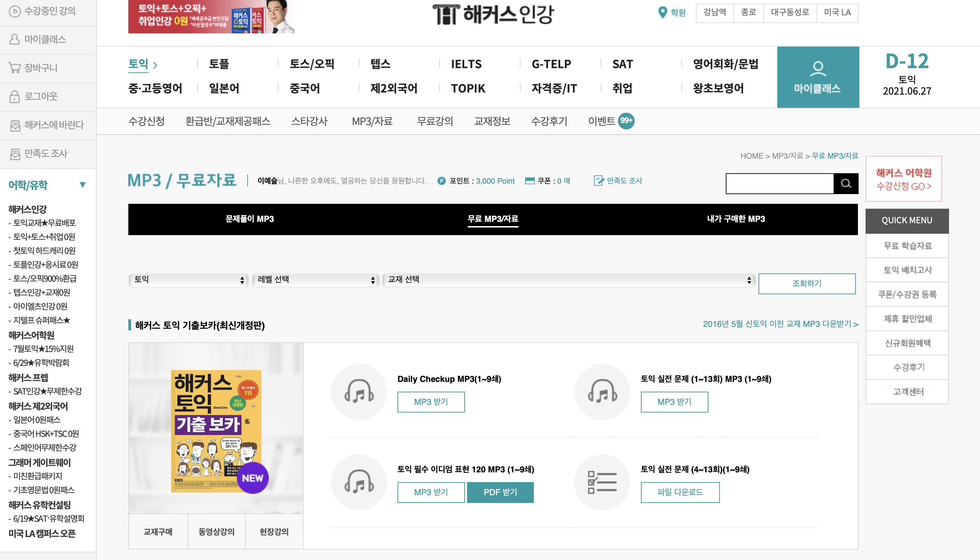
Task: Click the user icon on teal 마이클래스 tile
Action: tap(818, 69)
